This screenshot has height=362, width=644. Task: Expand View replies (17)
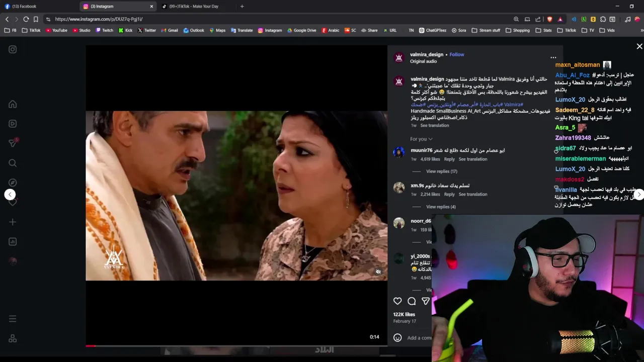(x=441, y=171)
